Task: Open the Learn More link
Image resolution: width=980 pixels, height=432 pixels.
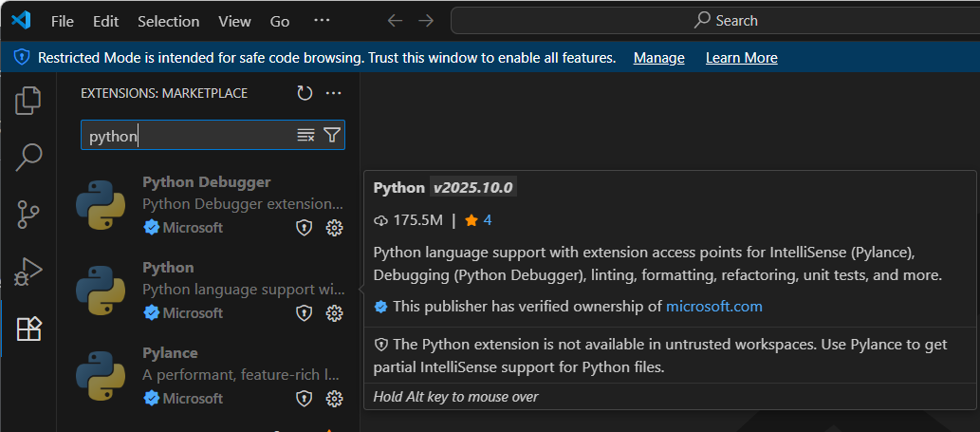Action: pos(741,58)
